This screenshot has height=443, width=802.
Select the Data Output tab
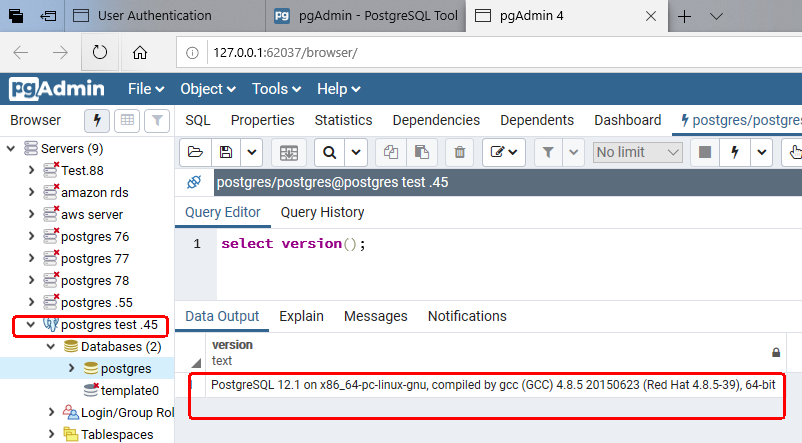tap(222, 316)
